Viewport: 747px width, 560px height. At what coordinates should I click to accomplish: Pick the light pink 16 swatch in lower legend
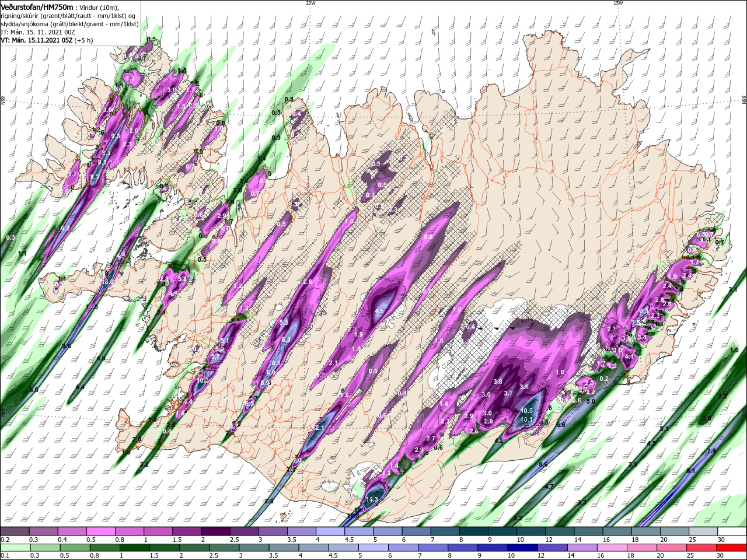(612, 548)
